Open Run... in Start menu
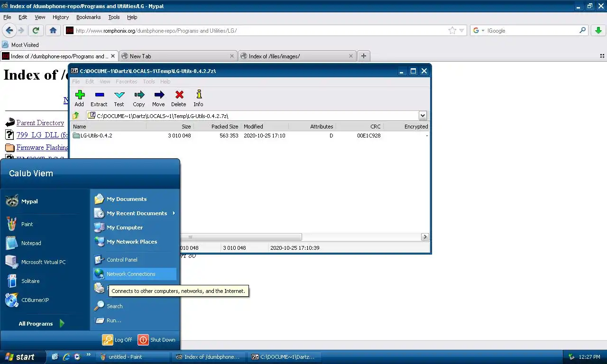This screenshot has width=607, height=364. pyautogui.click(x=135, y=320)
